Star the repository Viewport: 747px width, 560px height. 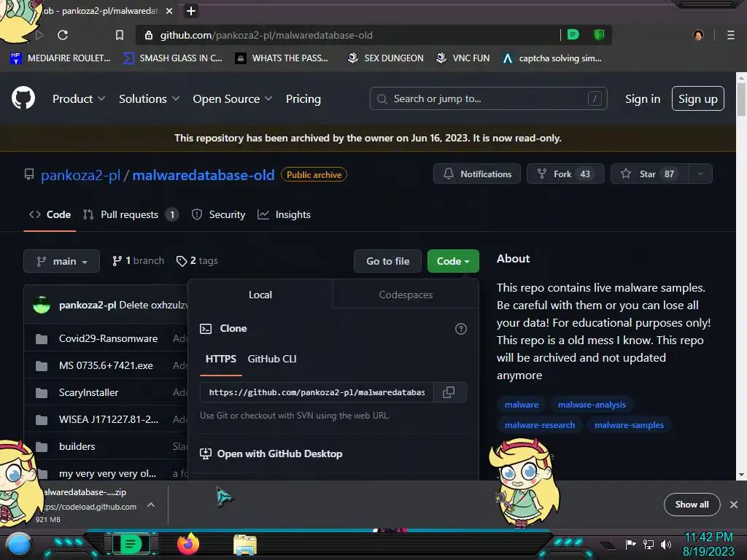649,174
